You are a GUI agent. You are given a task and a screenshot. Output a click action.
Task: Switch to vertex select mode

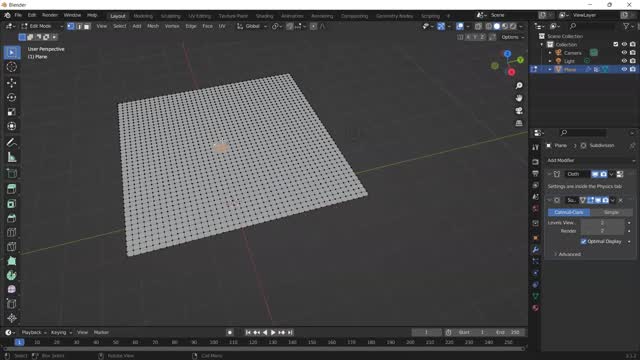[71, 26]
